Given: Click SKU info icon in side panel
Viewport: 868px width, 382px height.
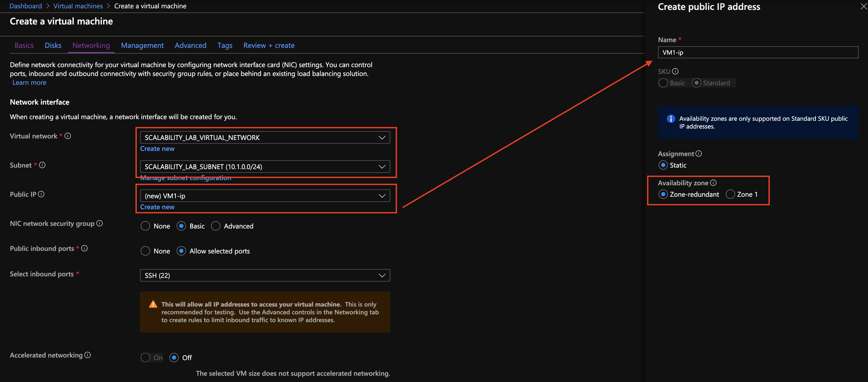Looking at the screenshot, I should point(675,71).
